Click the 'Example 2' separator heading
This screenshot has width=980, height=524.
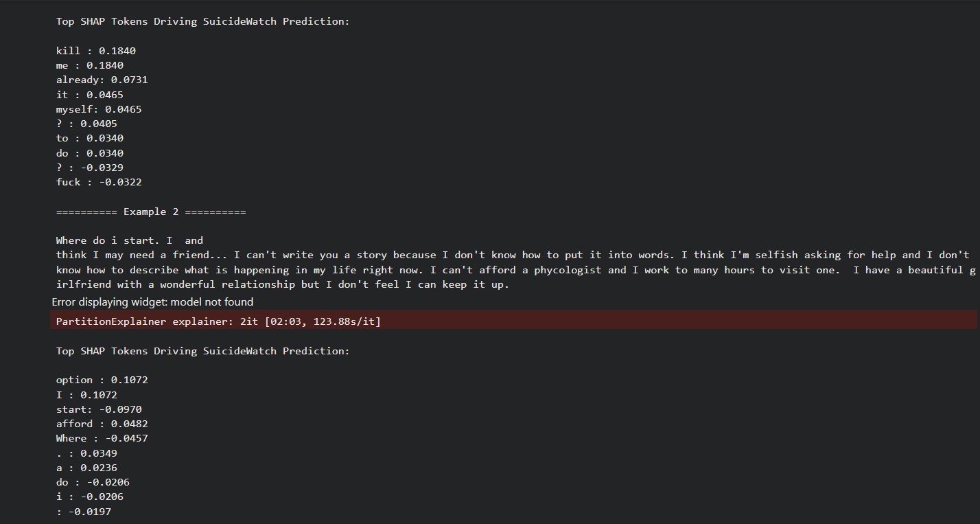pos(151,212)
